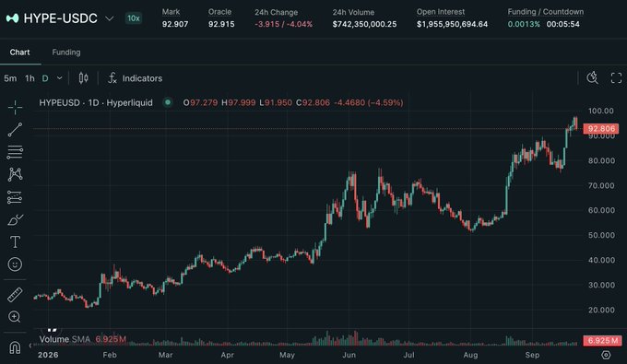Expand the timeframe interval dropdown arrow
Screen dimensions: 627x364
tap(60, 78)
